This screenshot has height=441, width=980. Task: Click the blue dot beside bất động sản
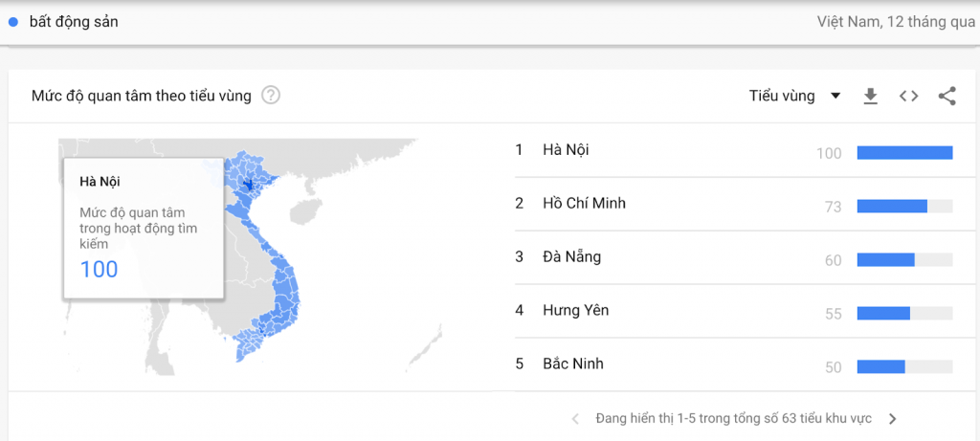click(x=13, y=22)
